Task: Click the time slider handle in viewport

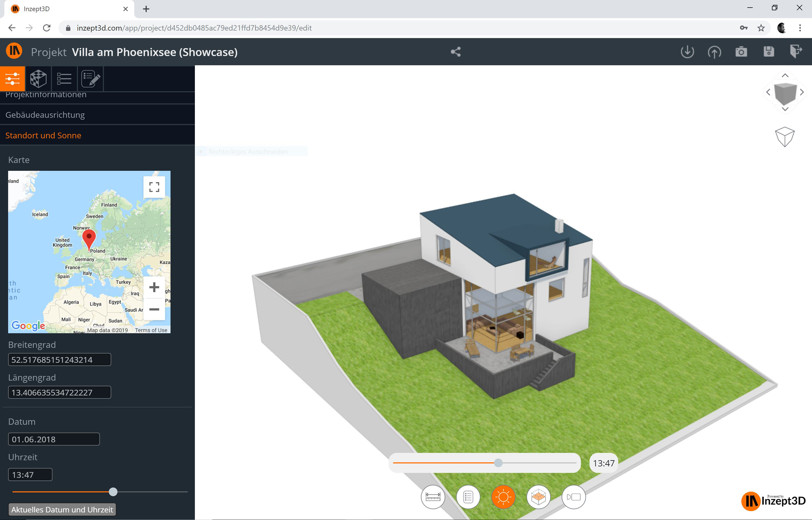Action: tap(498, 463)
